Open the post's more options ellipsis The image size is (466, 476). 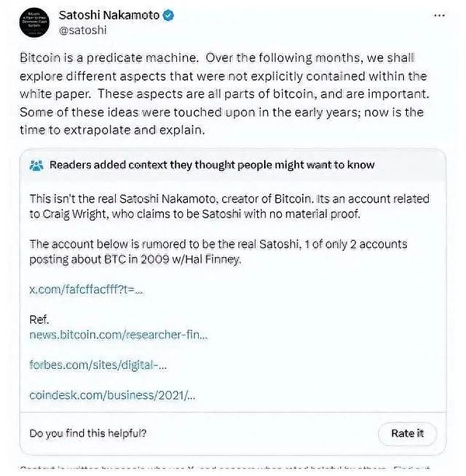(440, 16)
